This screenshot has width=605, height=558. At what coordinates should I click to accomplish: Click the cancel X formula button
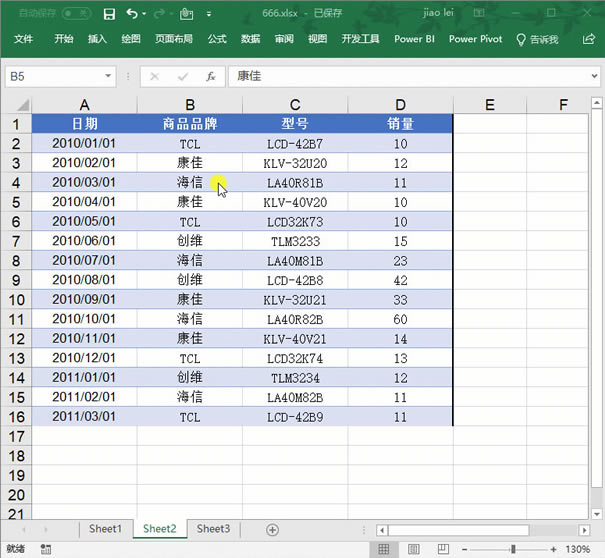[155, 76]
